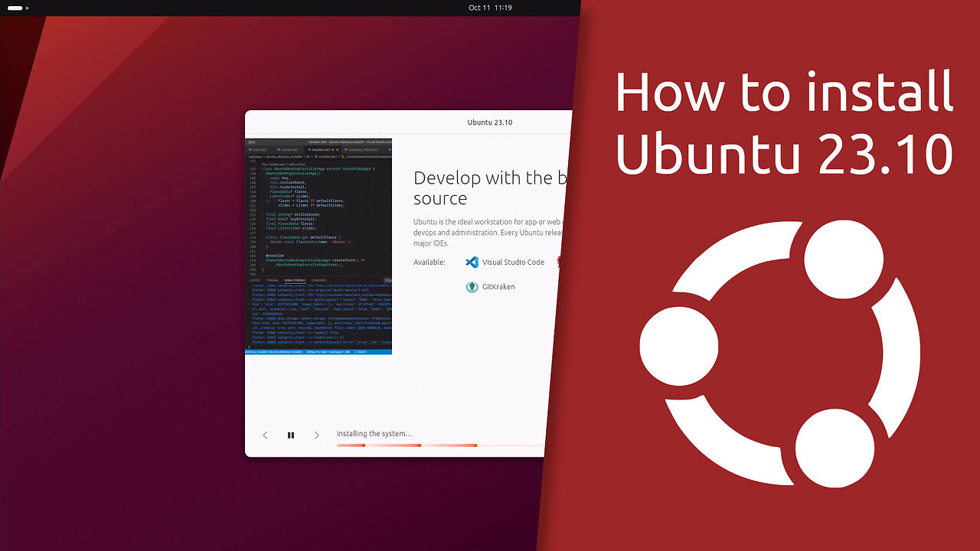Screen dimensions: 980x551
Task: Go to the previous installer slide
Action: [265, 435]
